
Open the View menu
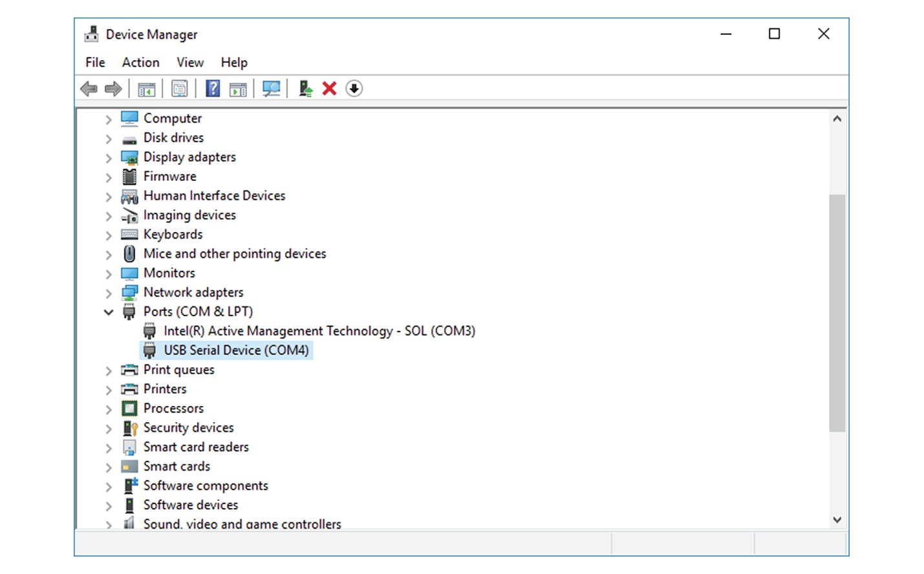pyautogui.click(x=189, y=62)
